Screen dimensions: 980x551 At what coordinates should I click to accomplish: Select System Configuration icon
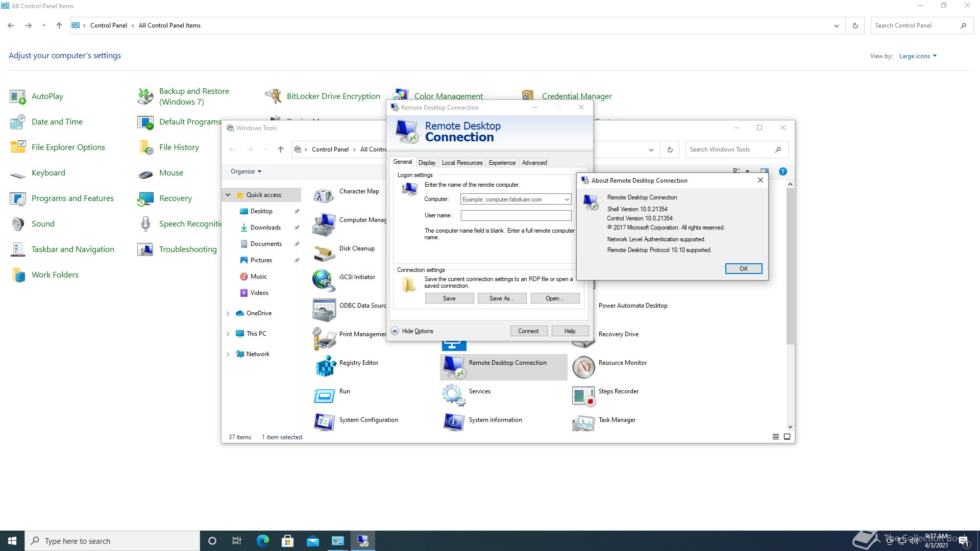[324, 421]
